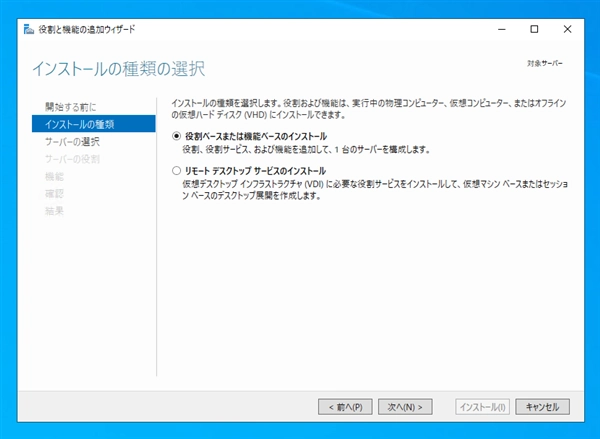
Task: Click the 対象サーバー label
Action: click(545, 64)
